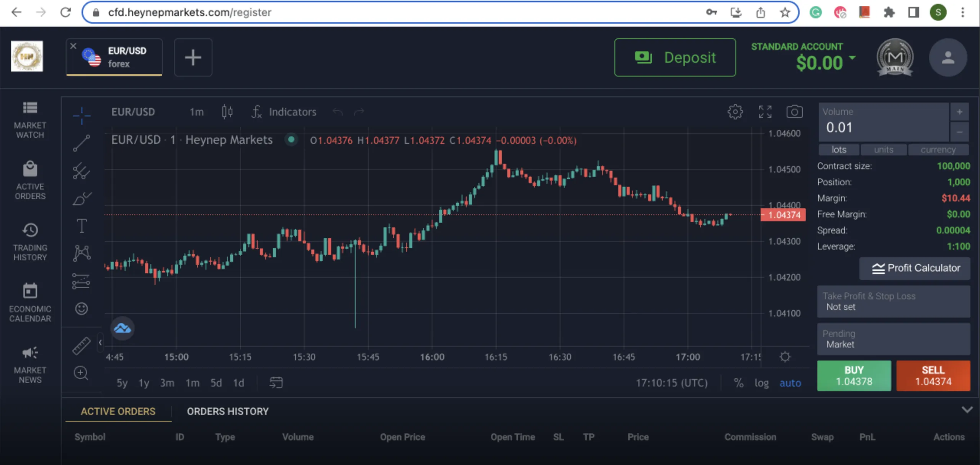This screenshot has height=465, width=980.
Task: Expand Take Profit & Stop Loss settings
Action: [893, 301]
